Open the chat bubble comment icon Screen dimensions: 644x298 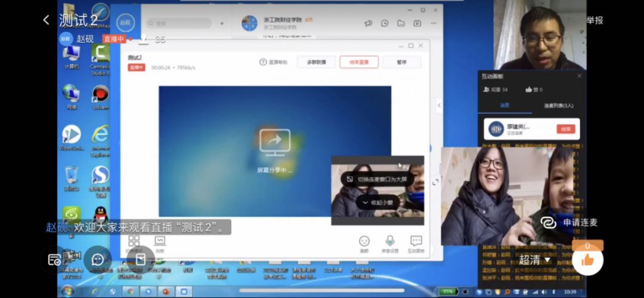[x=97, y=259]
